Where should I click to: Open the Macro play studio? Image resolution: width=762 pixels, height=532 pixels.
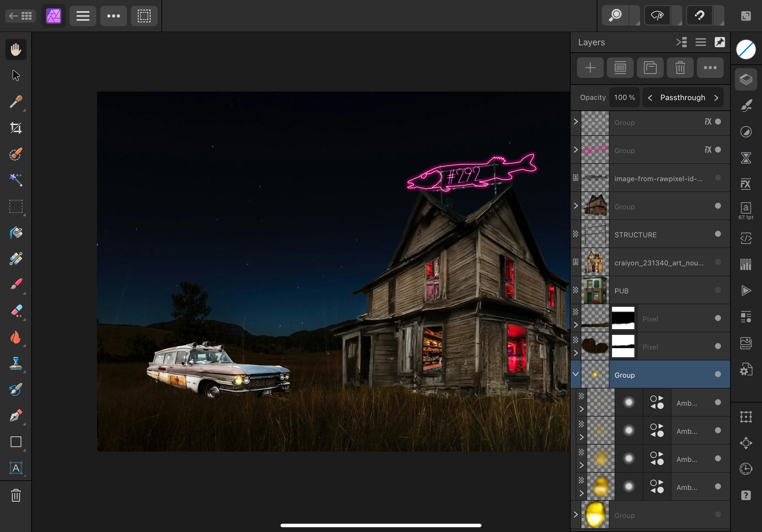point(746,291)
